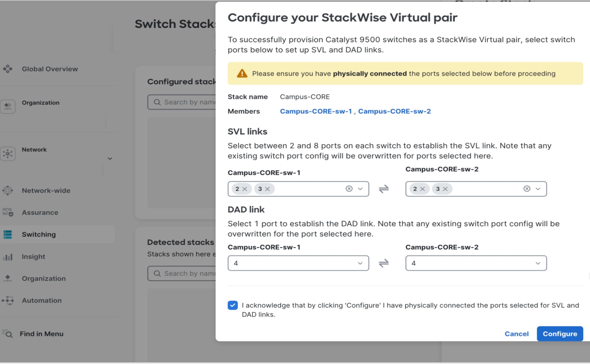This screenshot has height=364, width=590.
Task: Remove port 3 from Campus-CORE-sw-2 SVL links
Action: 445,189
